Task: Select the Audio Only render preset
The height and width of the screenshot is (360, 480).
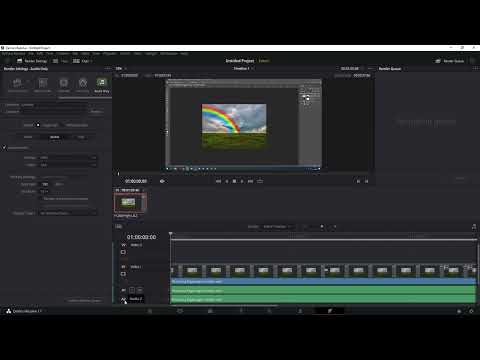Action: coord(102,85)
